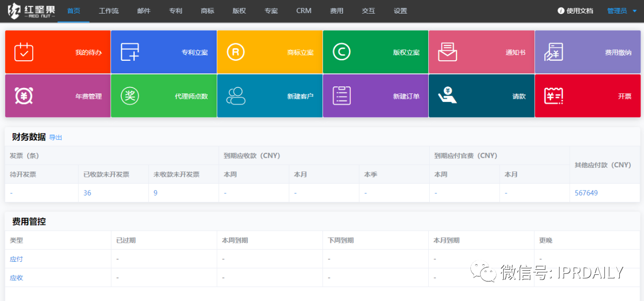The image size is (644, 301).
Task: Click the registered R icon on 商标立案 tile
Action: [x=235, y=52]
